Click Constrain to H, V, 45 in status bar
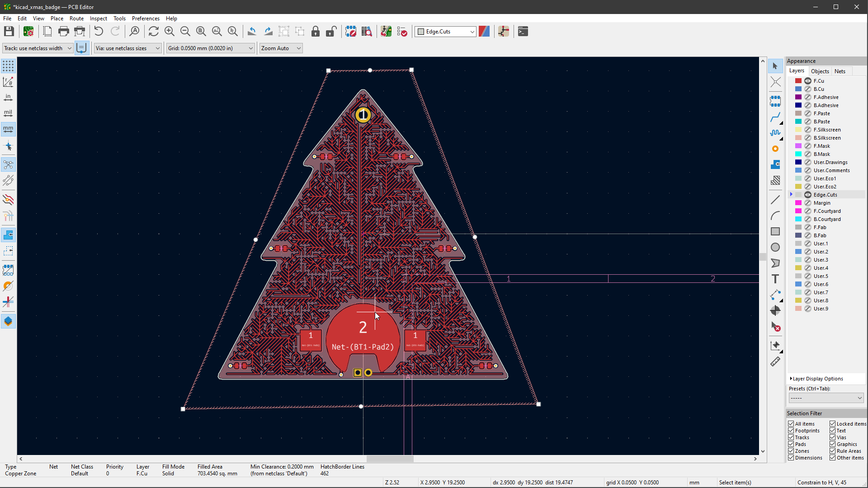This screenshot has width=868, height=488. click(822, 482)
